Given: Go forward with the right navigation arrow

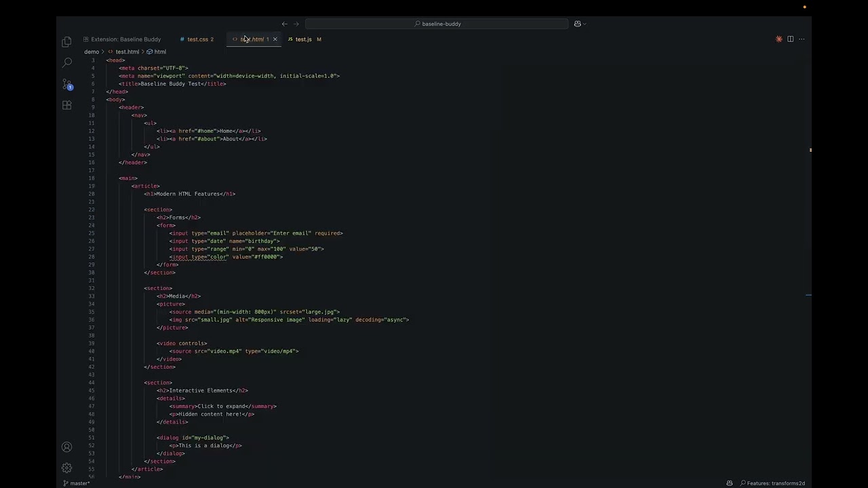Looking at the screenshot, I should [296, 24].
